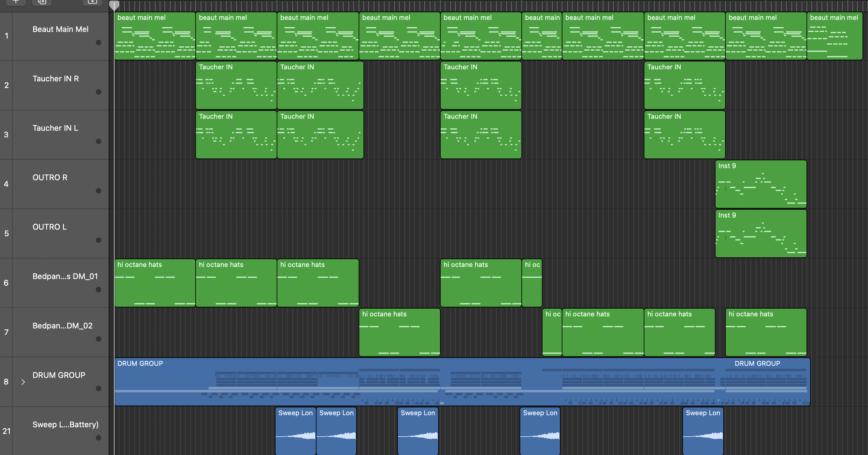Select the first Taucher IN region on Taucher IN L track

pyautogui.click(x=236, y=135)
